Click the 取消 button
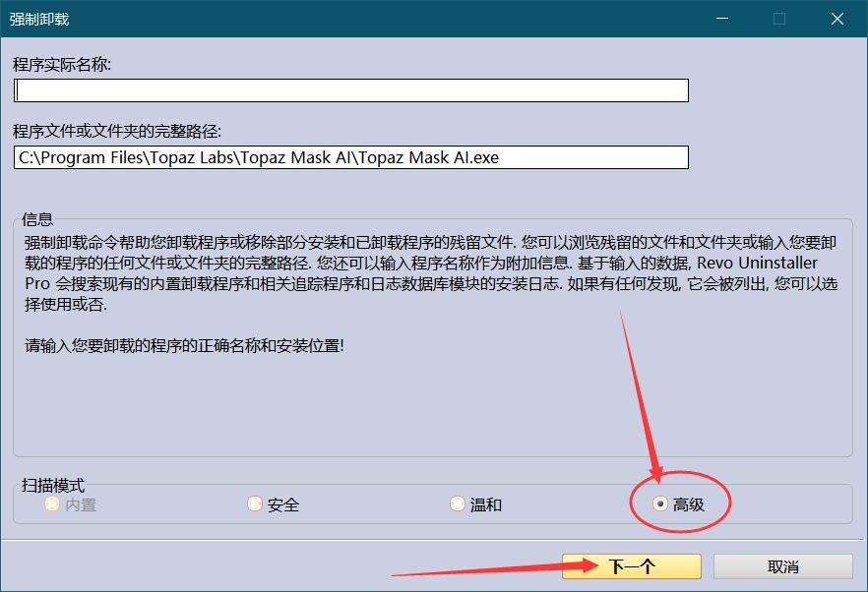Image resolution: width=868 pixels, height=592 pixels. click(x=783, y=565)
